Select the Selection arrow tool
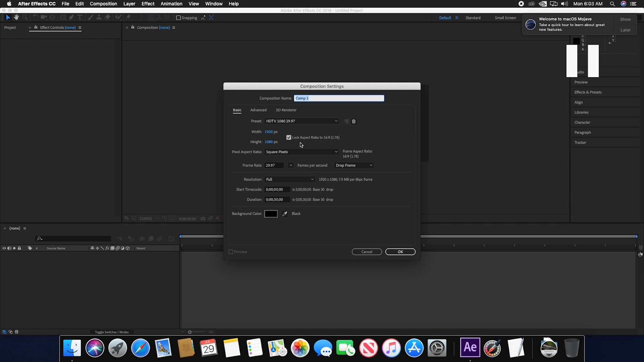644x362 pixels. [x=8, y=17]
